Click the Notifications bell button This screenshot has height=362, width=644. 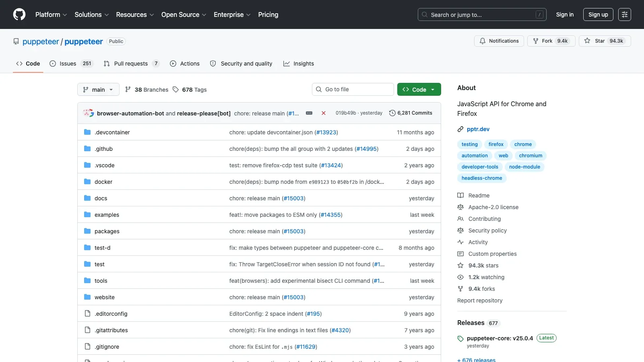pos(499,41)
